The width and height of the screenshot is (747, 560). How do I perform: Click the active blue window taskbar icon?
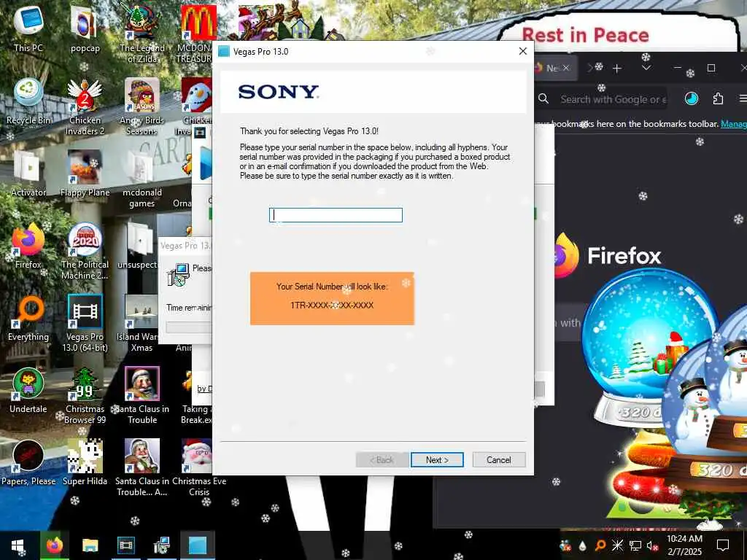click(x=197, y=545)
